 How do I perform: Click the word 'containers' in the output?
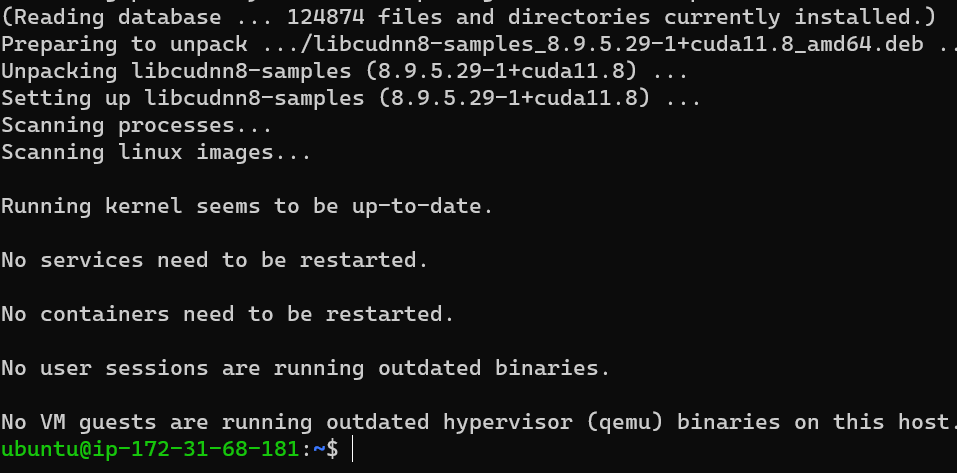tap(104, 314)
